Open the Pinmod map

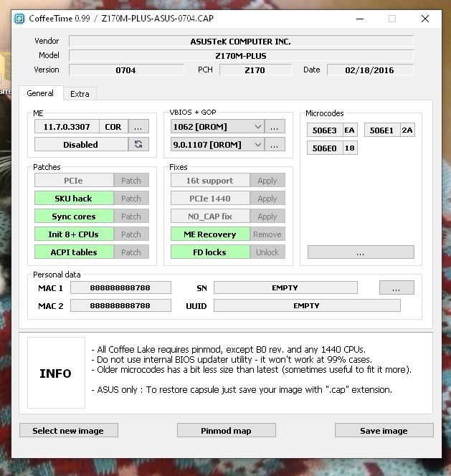(x=227, y=430)
